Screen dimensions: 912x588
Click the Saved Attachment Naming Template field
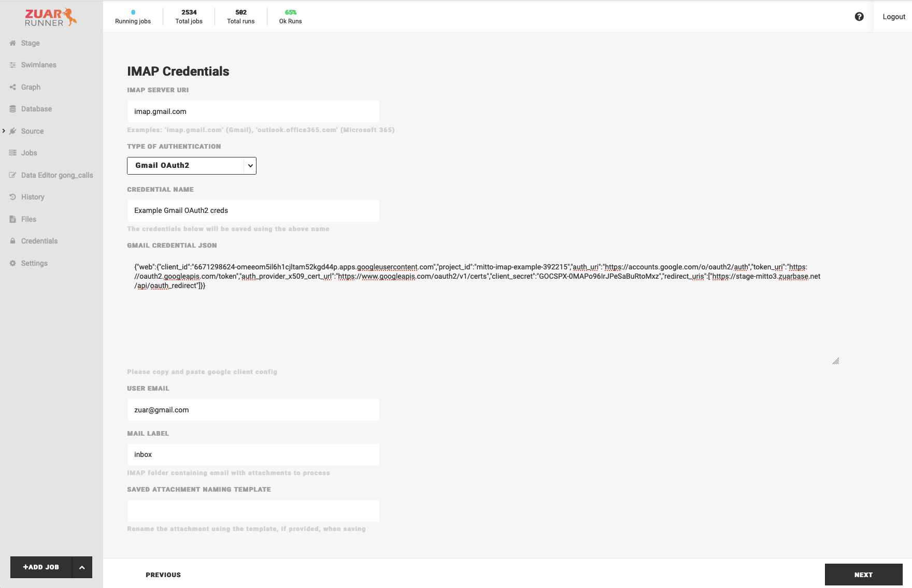[253, 511]
